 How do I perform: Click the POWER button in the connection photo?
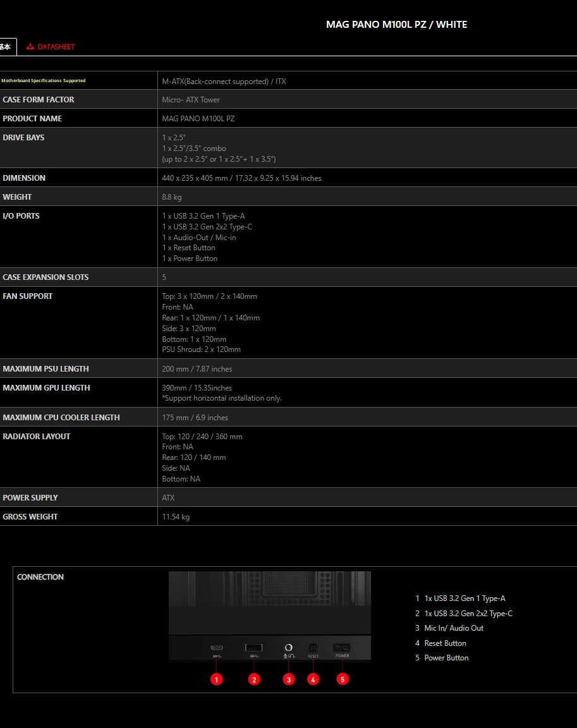[x=342, y=648]
